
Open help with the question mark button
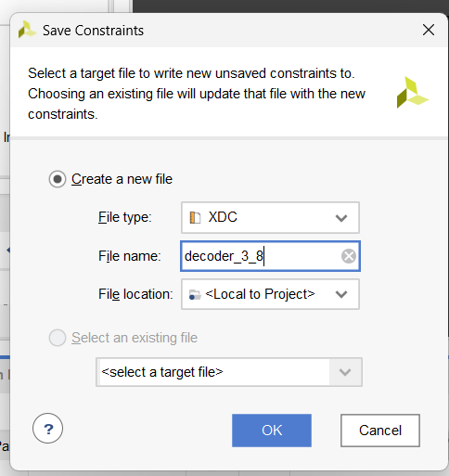click(x=47, y=429)
